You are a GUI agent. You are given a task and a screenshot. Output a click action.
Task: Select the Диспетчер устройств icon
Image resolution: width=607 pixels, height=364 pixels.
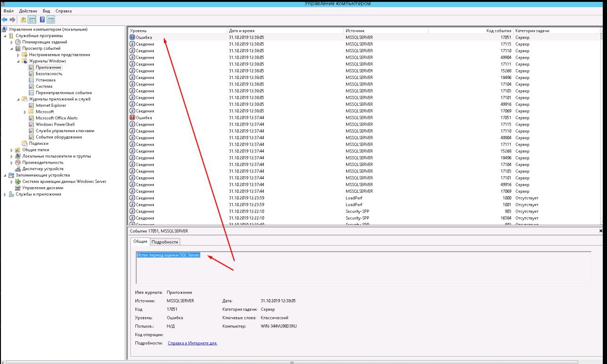(x=18, y=169)
